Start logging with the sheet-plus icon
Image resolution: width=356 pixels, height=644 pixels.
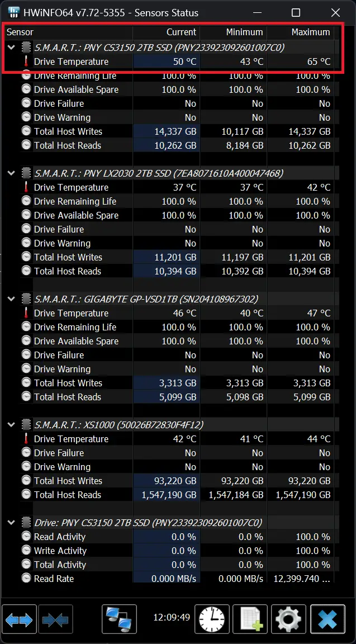click(x=250, y=619)
